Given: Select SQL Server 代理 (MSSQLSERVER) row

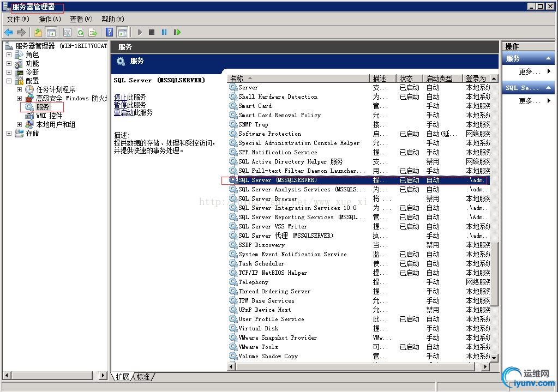Looking at the screenshot, I should tap(358, 236).
